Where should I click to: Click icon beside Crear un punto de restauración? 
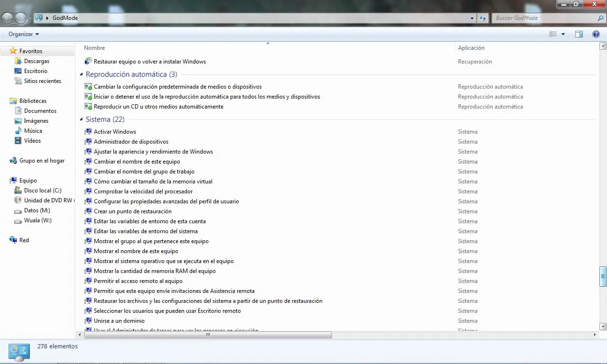[88, 211]
